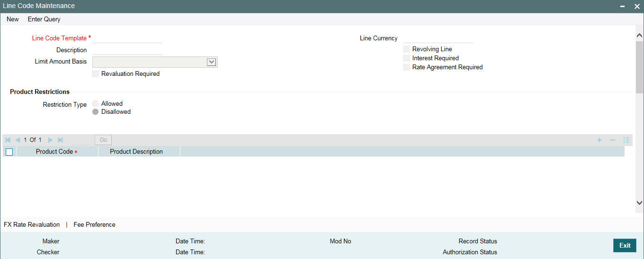Click the Exit button

click(x=625, y=245)
